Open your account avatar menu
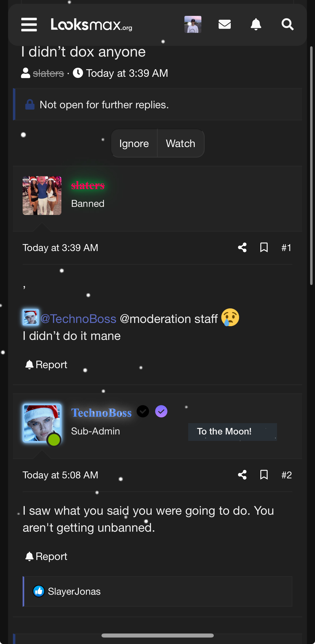The height and width of the screenshot is (644, 315). [193, 25]
